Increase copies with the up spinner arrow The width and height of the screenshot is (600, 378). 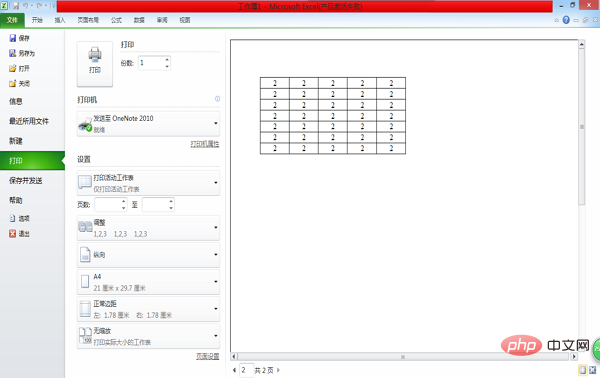click(x=167, y=59)
